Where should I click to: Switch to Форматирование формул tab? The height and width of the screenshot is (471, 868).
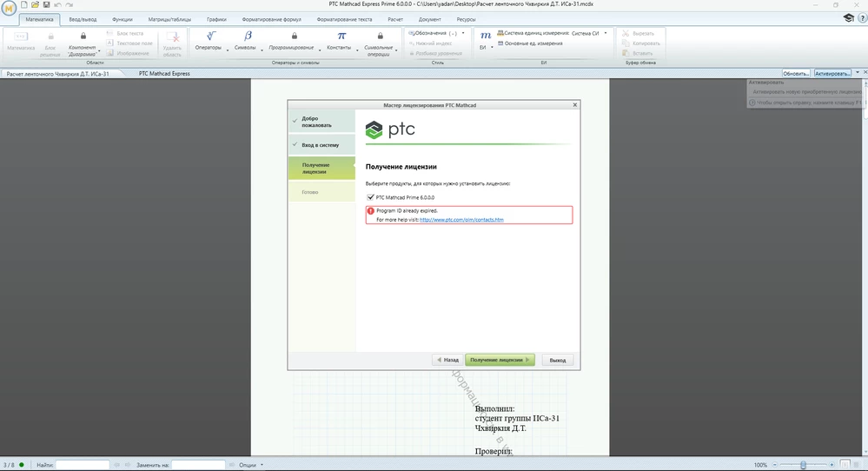(271, 19)
